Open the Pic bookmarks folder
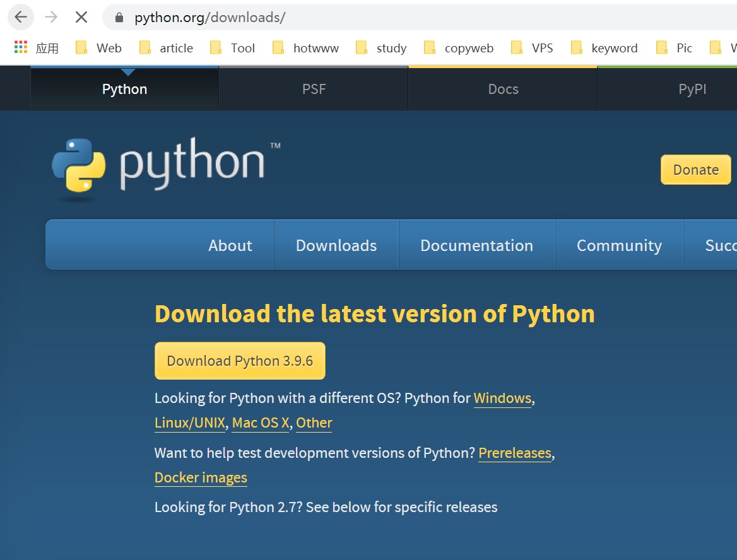Image resolution: width=737 pixels, height=560 pixels. [674, 48]
